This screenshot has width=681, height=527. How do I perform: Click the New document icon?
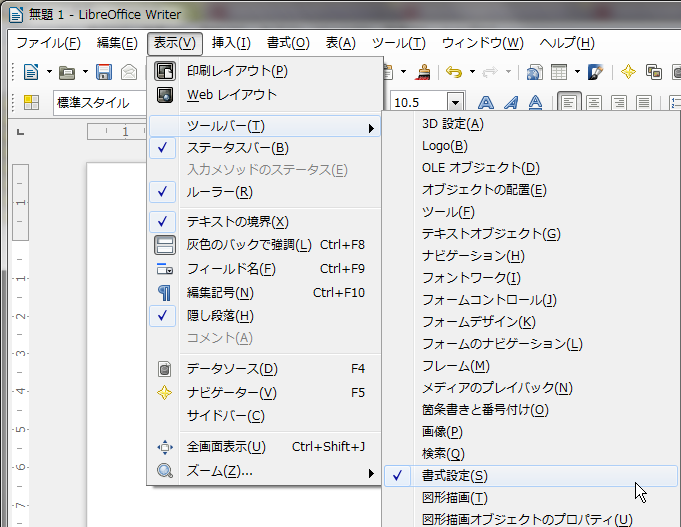[x=31, y=72]
